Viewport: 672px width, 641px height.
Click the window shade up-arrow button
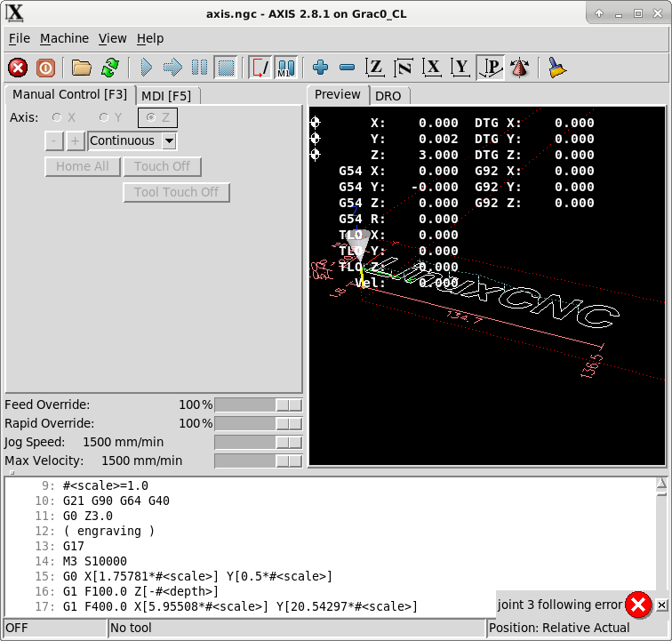(599, 13)
